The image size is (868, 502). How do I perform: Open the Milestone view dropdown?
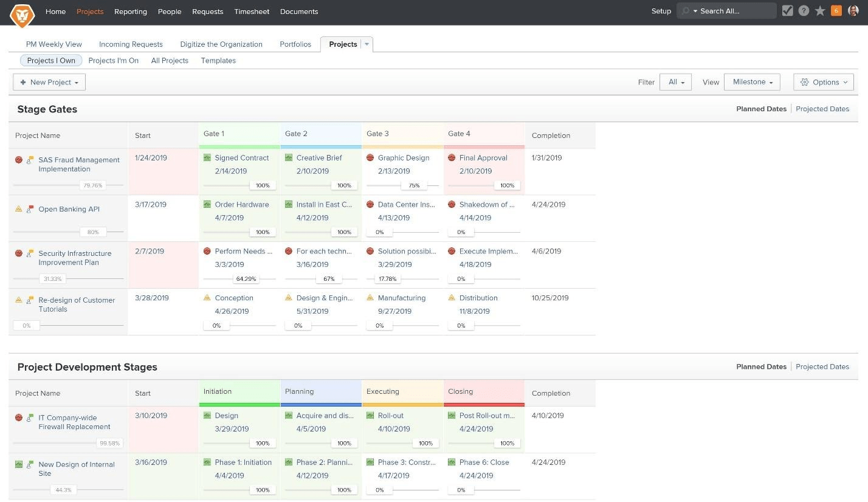[x=753, y=82]
